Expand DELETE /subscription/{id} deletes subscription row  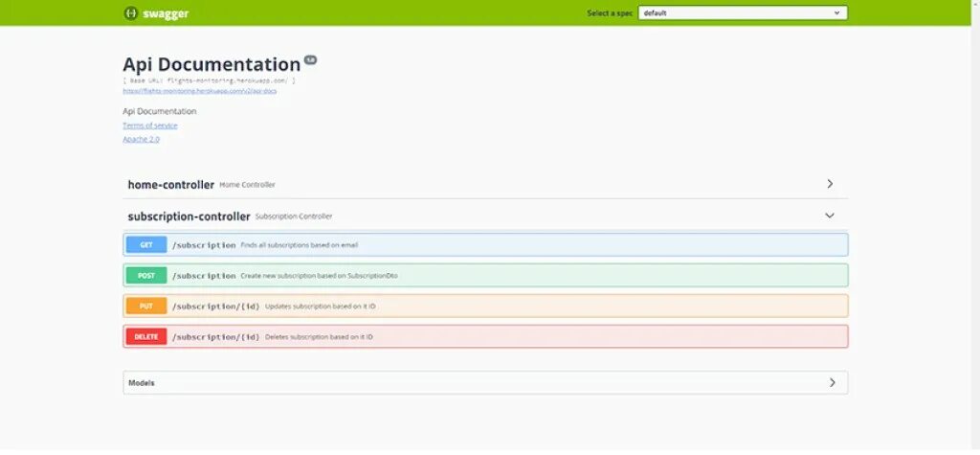(x=485, y=337)
